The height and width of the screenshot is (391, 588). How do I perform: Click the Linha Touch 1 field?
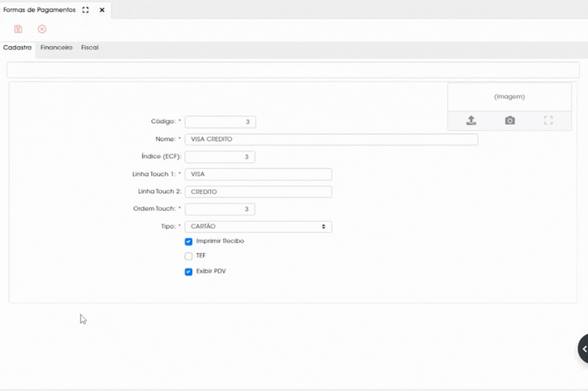pos(258,174)
